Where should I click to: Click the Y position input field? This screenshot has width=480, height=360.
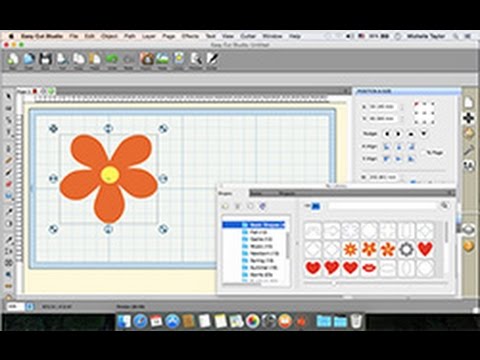coord(382,118)
